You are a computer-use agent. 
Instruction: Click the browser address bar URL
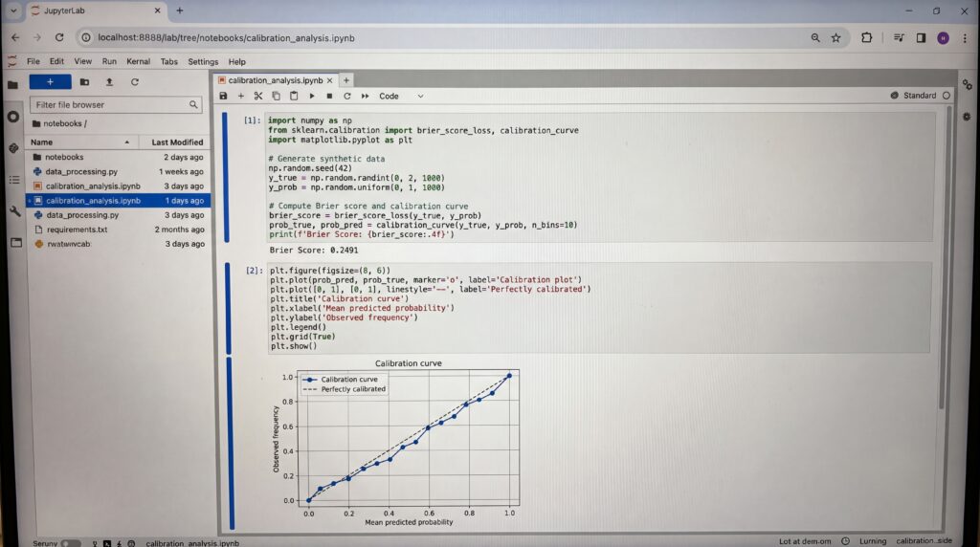pos(226,38)
